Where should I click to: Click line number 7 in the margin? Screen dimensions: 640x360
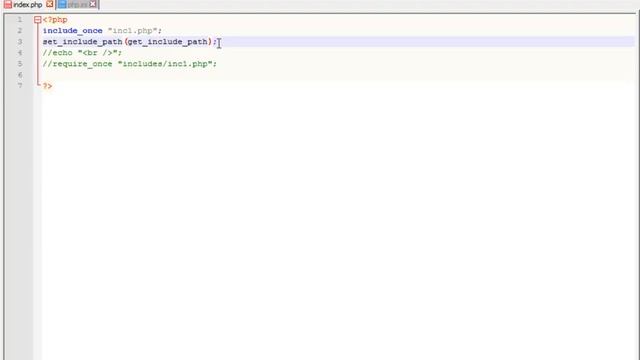(20, 86)
